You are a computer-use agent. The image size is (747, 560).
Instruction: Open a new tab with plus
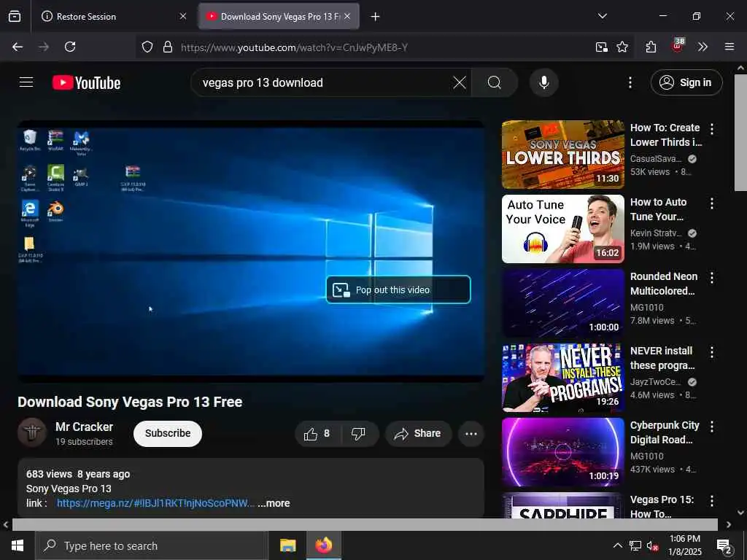tap(375, 17)
